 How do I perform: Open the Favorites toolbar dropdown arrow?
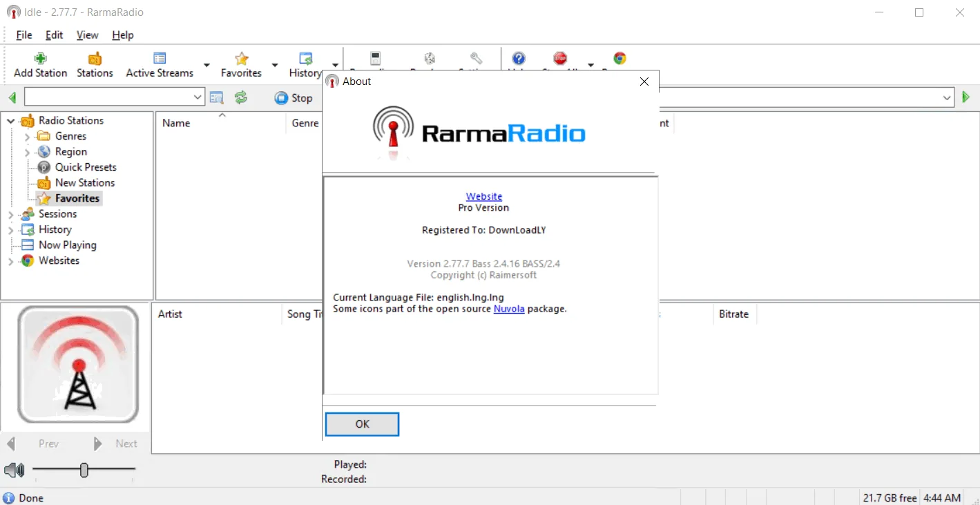click(274, 66)
